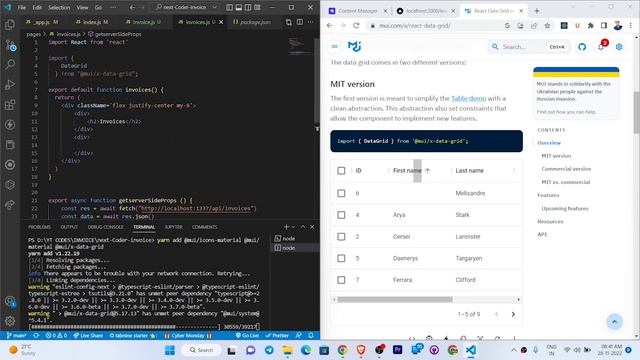Screen dimensions: 640x360
Task: Go to next page of data grid
Action: tap(513, 314)
